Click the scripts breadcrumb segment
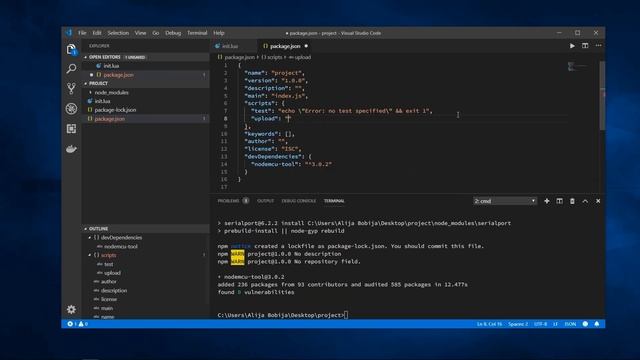This screenshot has height=360, width=640. point(272,57)
